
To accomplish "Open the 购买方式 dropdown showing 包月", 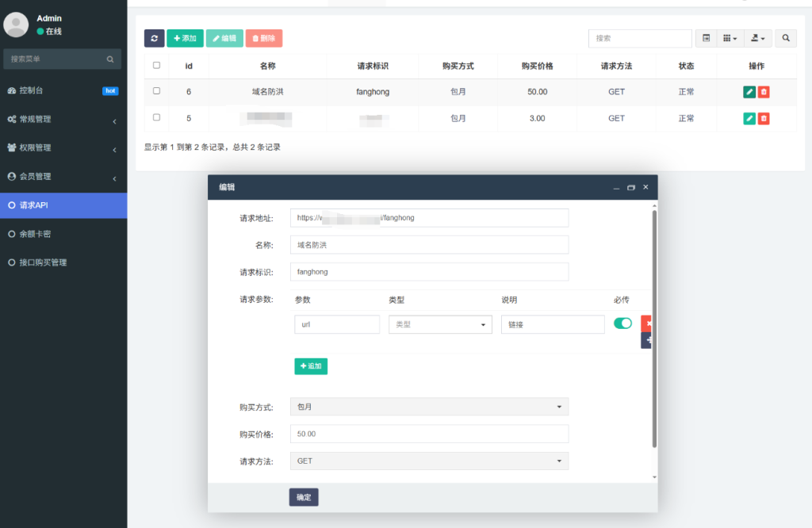I will 428,406.
